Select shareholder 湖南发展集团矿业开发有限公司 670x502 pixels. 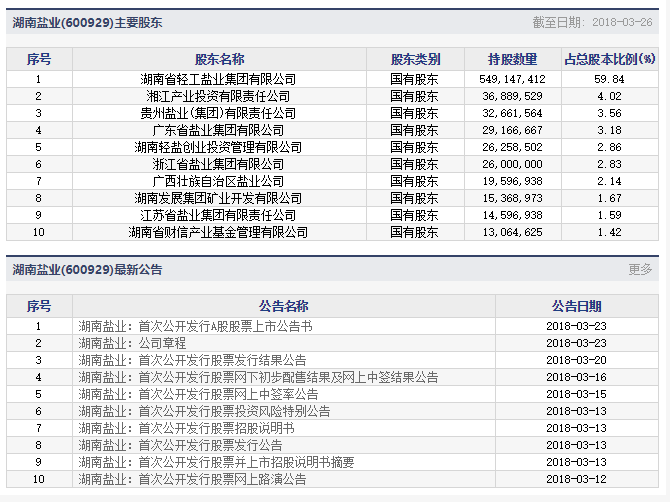tap(218, 198)
